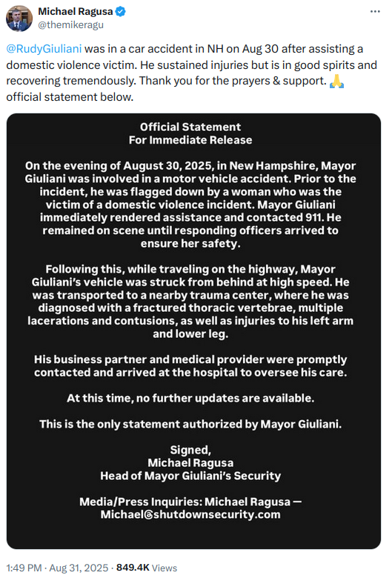392x581 pixels.
Task: Click the Michael@shutdownsecurity.com email address
Action: pyautogui.click(x=190, y=514)
